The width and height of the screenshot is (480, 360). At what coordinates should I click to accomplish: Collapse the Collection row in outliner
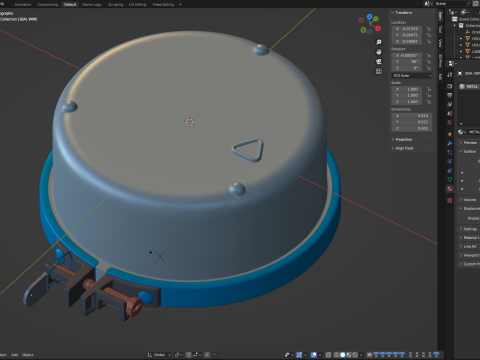point(455,25)
